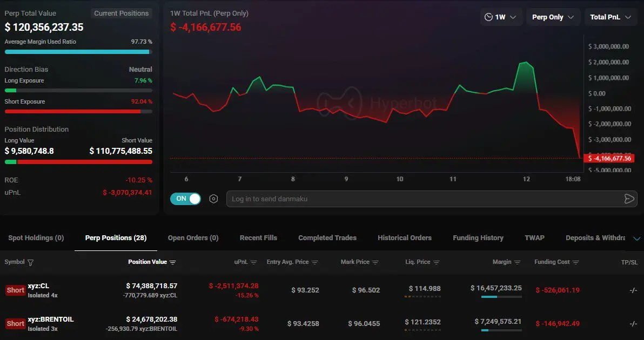Open the Completed Trades tab
The image size is (644, 340).
click(327, 238)
